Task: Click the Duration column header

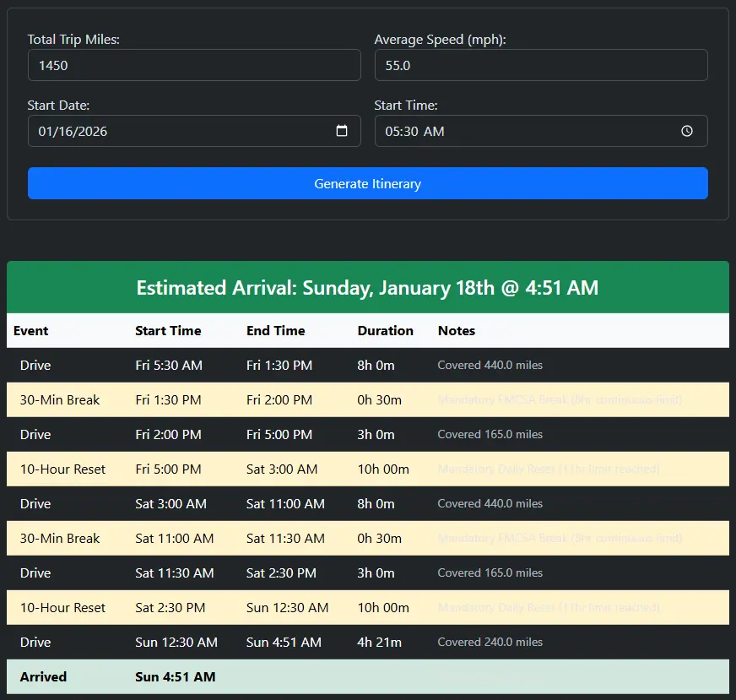Action: [x=385, y=330]
